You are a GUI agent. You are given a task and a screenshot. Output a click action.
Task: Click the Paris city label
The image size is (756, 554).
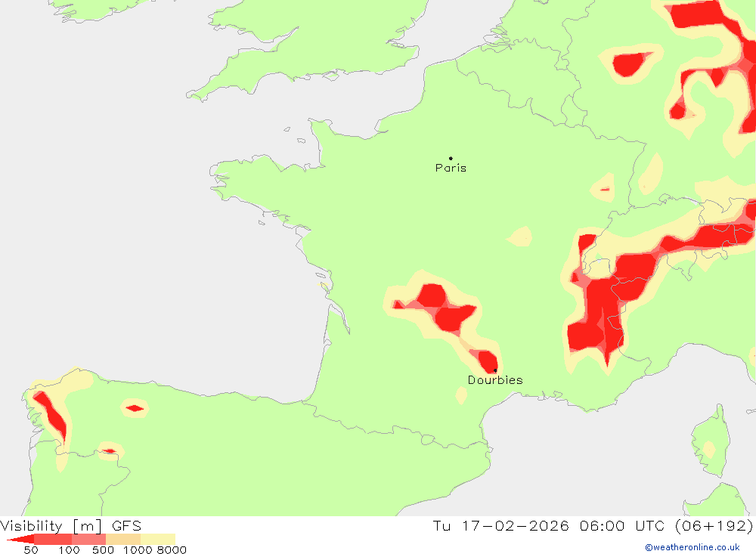451,168
